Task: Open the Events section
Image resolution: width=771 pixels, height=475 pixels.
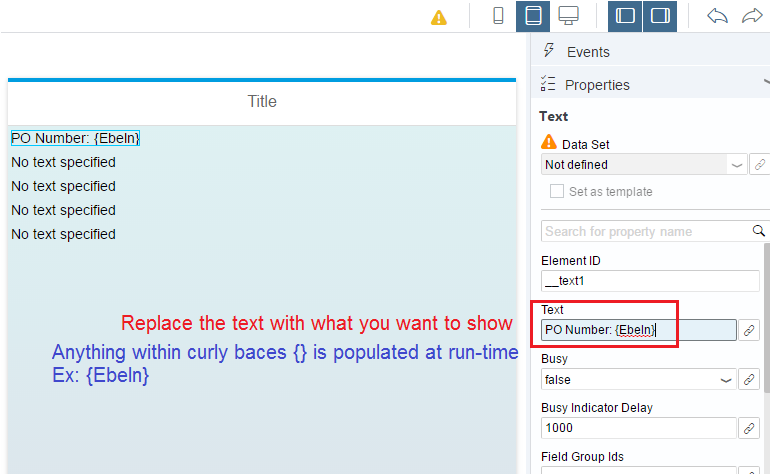Action: [x=651, y=52]
